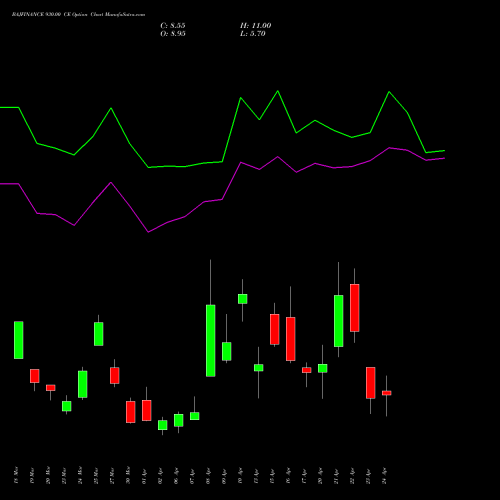Select the red candle for 23 Apr
The width and height of the screenshot is (500, 500).
point(370,383)
